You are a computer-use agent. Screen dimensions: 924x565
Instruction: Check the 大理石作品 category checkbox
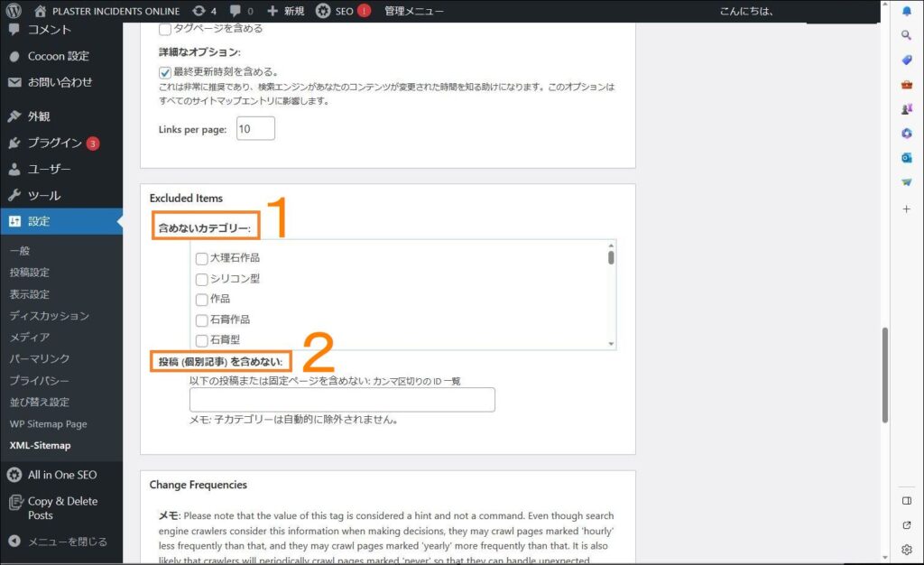click(201, 259)
